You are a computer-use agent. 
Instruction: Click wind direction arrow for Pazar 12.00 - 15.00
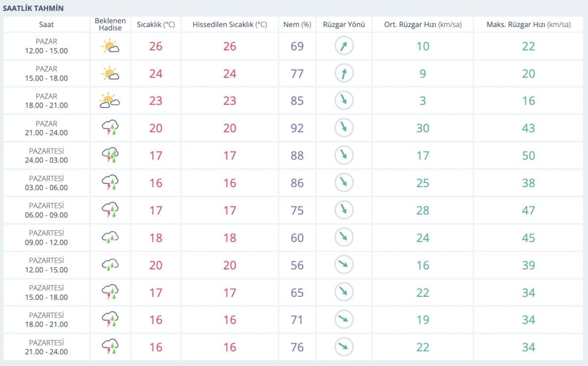[x=344, y=47]
